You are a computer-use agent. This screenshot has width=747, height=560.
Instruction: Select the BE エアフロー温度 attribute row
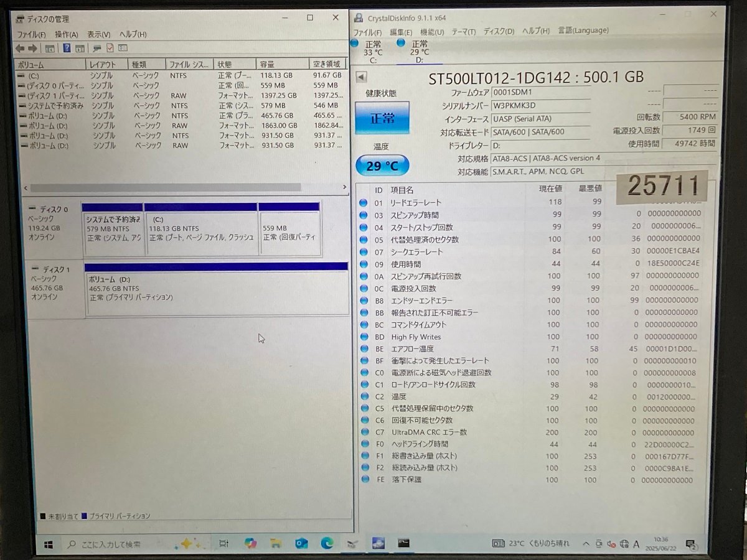[x=532, y=348]
